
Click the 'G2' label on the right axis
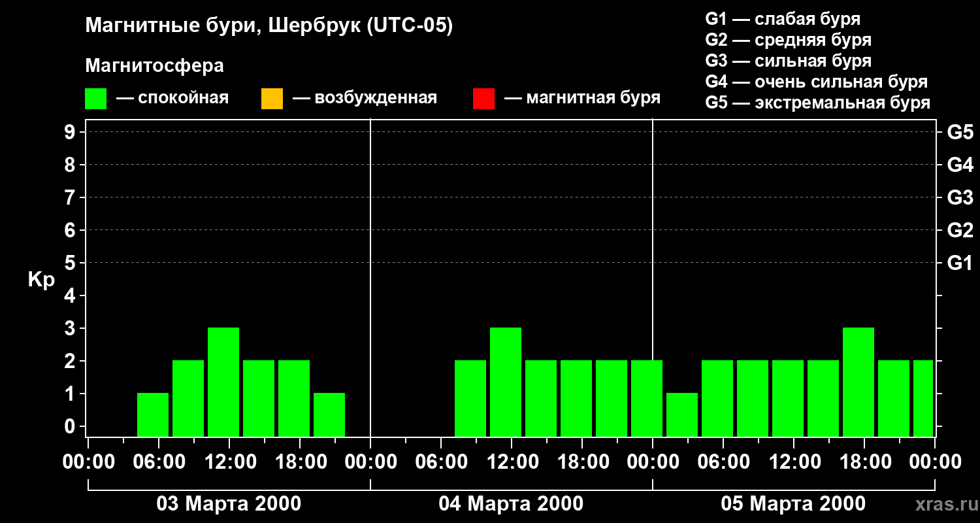coord(960,230)
